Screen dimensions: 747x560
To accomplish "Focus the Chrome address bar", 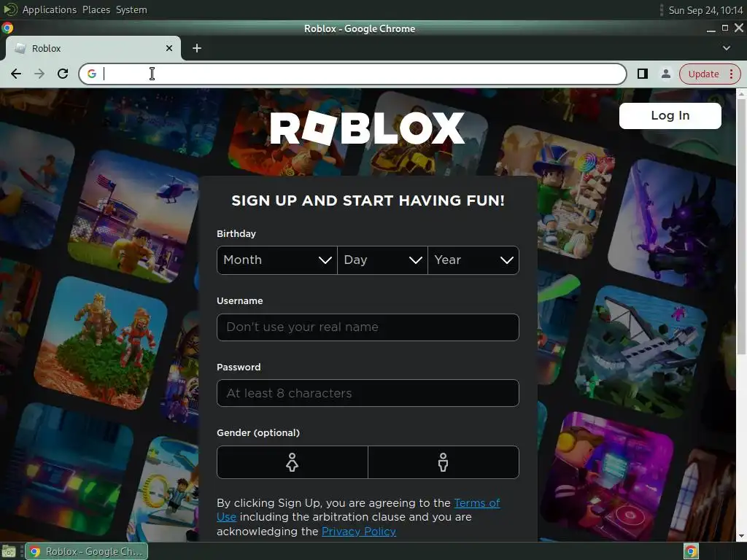I will point(352,74).
